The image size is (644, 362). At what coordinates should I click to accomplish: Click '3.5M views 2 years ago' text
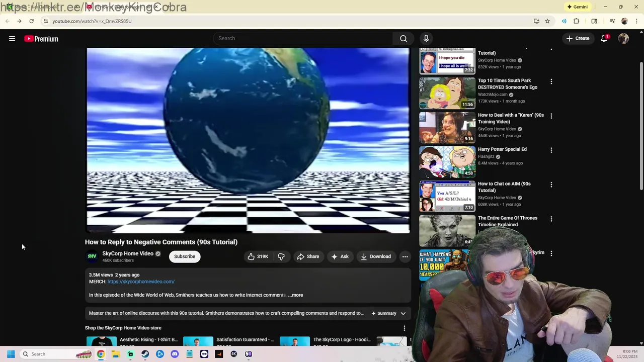click(x=114, y=275)
